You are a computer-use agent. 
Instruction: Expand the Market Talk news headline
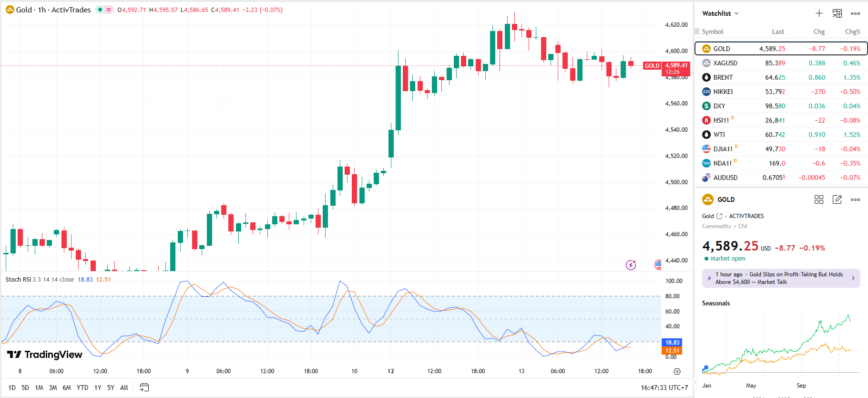pyautogui.click(x=781, y=278)
